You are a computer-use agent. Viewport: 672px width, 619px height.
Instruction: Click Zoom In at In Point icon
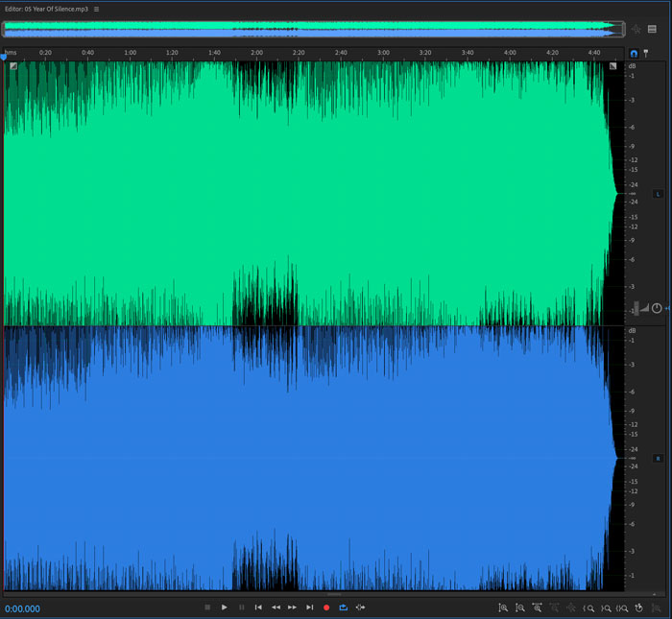click(x=588, y=607)
